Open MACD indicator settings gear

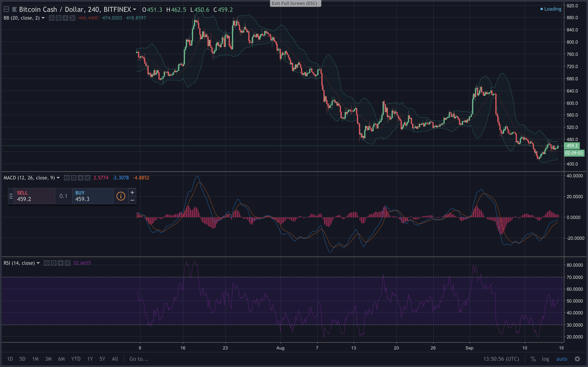tap(74, 178)
